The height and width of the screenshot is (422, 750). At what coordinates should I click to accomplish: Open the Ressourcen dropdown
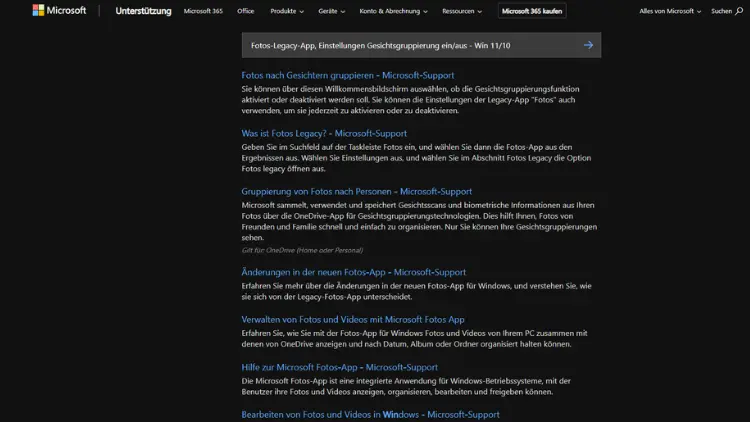coord(461,11)
